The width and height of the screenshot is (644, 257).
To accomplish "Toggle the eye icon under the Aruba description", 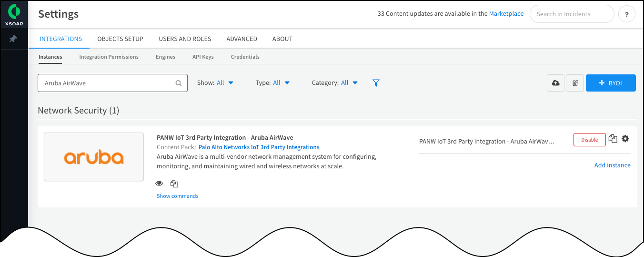I will click(x=160, y=184).
